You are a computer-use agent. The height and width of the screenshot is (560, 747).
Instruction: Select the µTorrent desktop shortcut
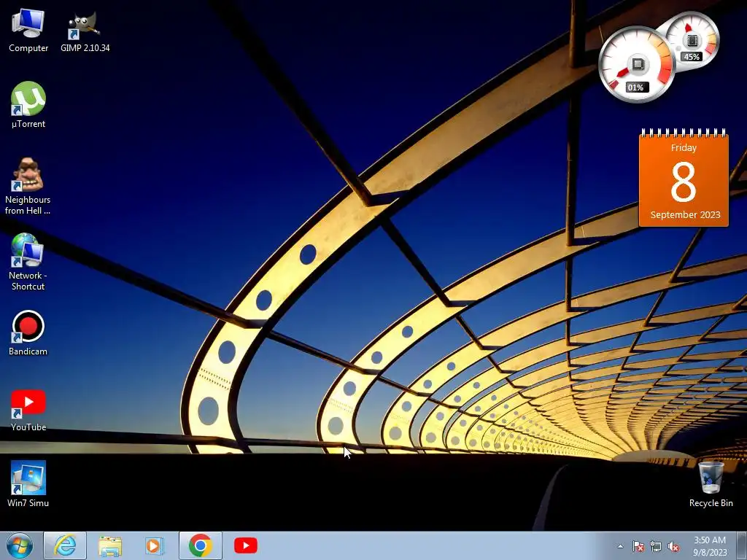tap(28, 105)
